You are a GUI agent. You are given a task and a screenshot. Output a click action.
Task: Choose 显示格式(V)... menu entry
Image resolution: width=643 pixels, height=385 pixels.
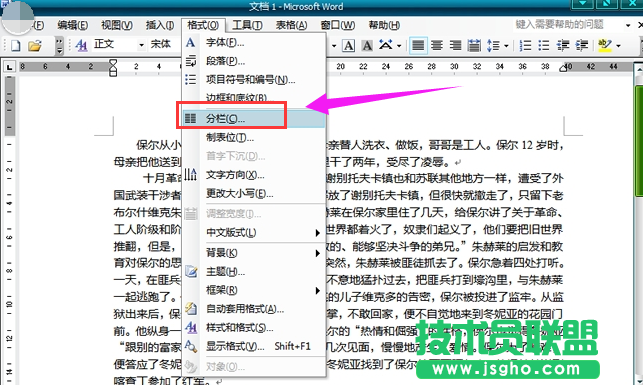[253, 346]
